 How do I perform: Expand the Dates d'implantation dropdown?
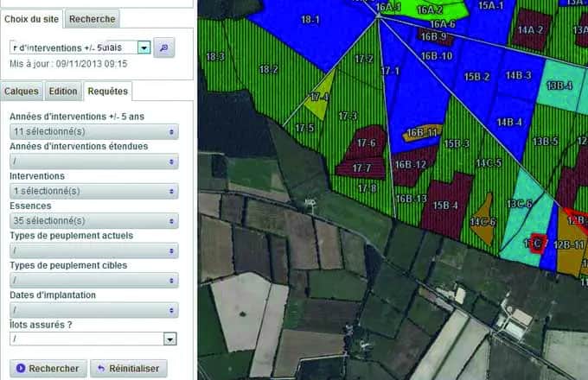tap(93, 310)
